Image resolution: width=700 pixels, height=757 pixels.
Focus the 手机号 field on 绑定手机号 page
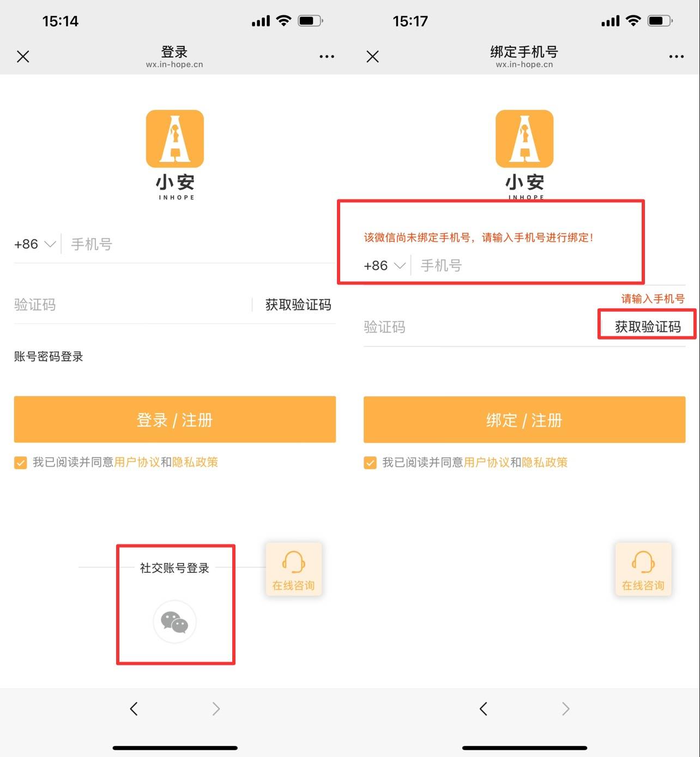point(552,266)
